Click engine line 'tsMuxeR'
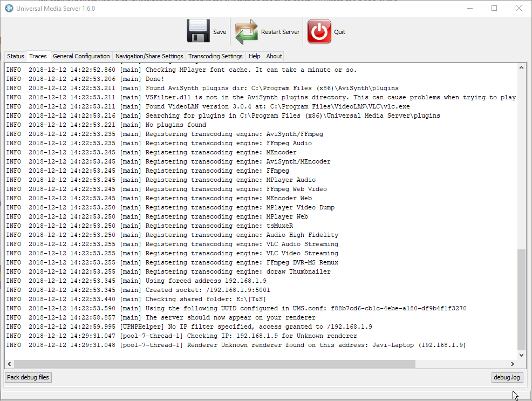 point(149,226)
